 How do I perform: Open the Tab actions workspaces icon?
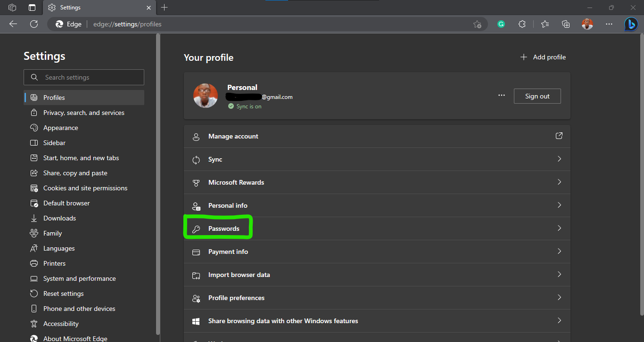[x=11, y=8]
